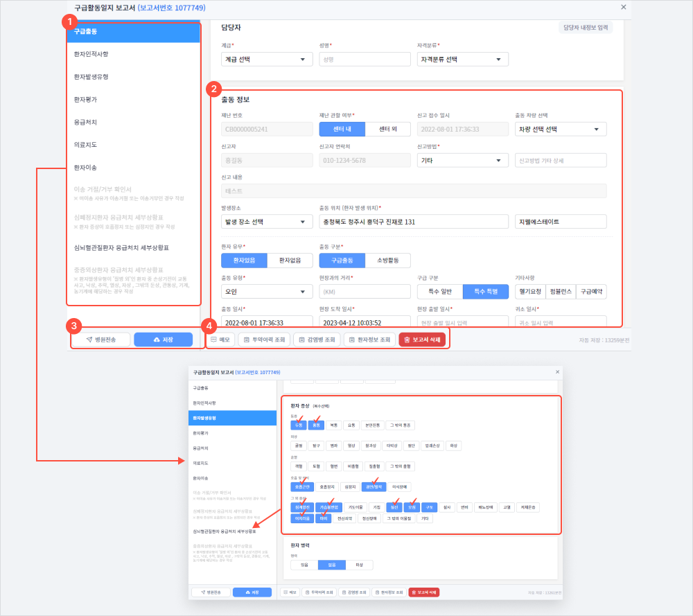
Task: Select 센터 외 for 재난 관할 여부
Action: 387,129
